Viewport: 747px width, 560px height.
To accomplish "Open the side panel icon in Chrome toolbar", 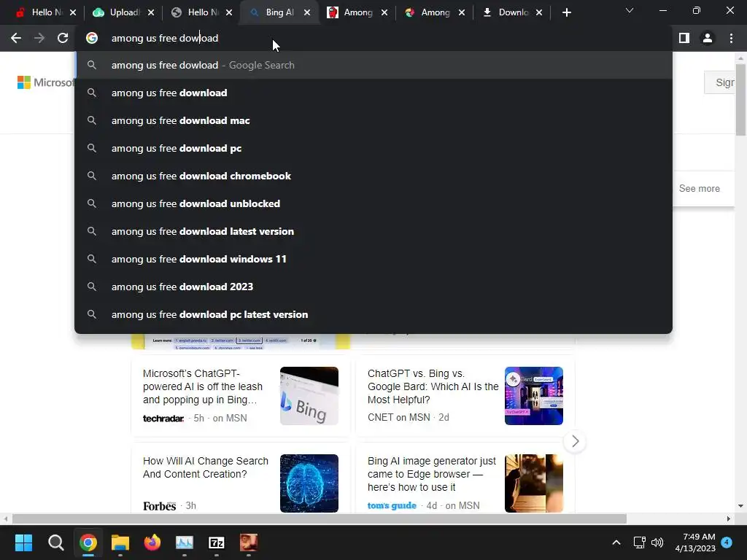I will (x=684, y=38).
